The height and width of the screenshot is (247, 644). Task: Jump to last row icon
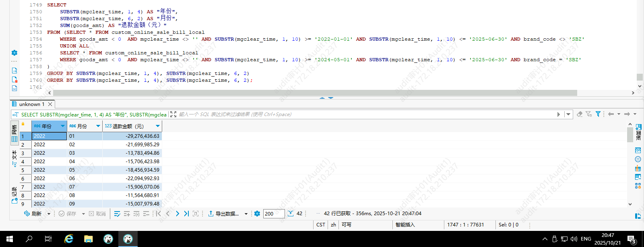(x=186, y=214)
